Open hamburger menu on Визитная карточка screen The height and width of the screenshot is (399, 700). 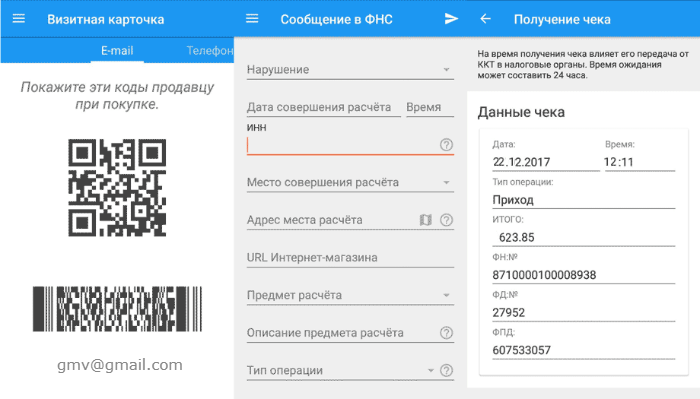[x=19, y=19]
